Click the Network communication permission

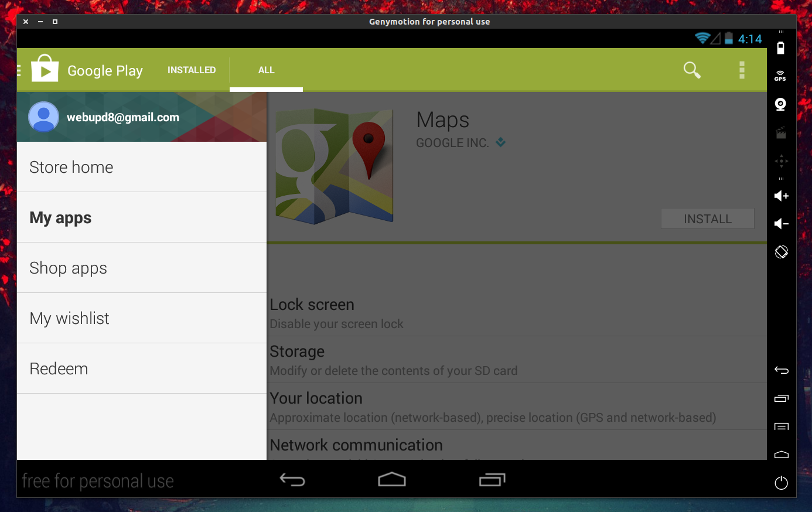click(x=517, y=446)
